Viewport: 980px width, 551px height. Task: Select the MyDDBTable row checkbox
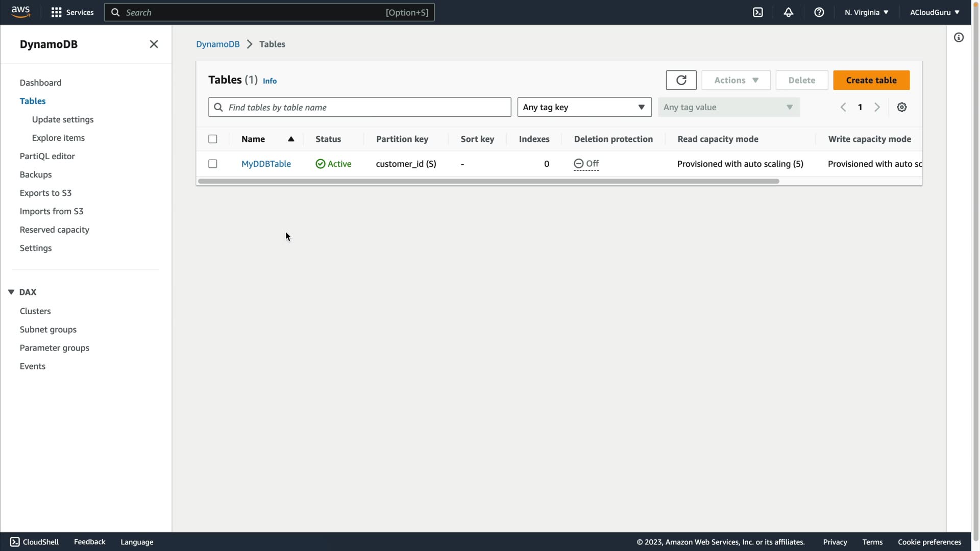(x=213, y=164)
